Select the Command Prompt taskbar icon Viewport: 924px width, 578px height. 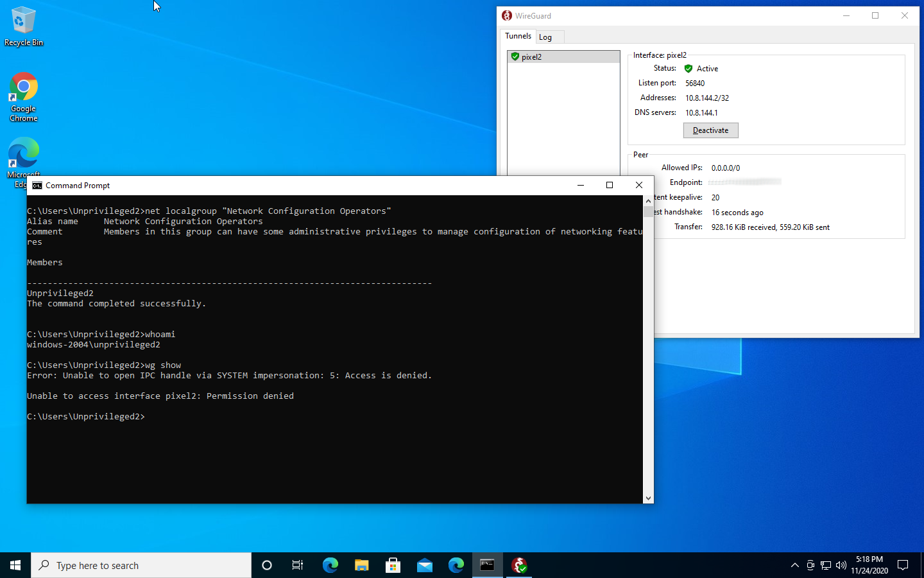487,565
